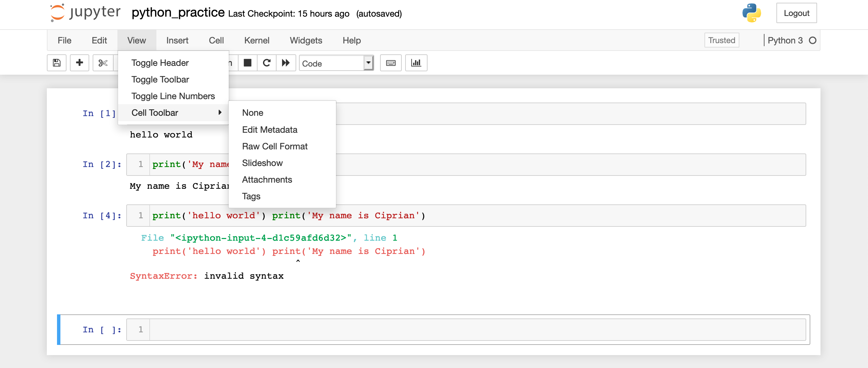This screenshot has width=868, height=368.
Task: Toggle Toolbar visibility in View menu
Action: pos(160,79)
